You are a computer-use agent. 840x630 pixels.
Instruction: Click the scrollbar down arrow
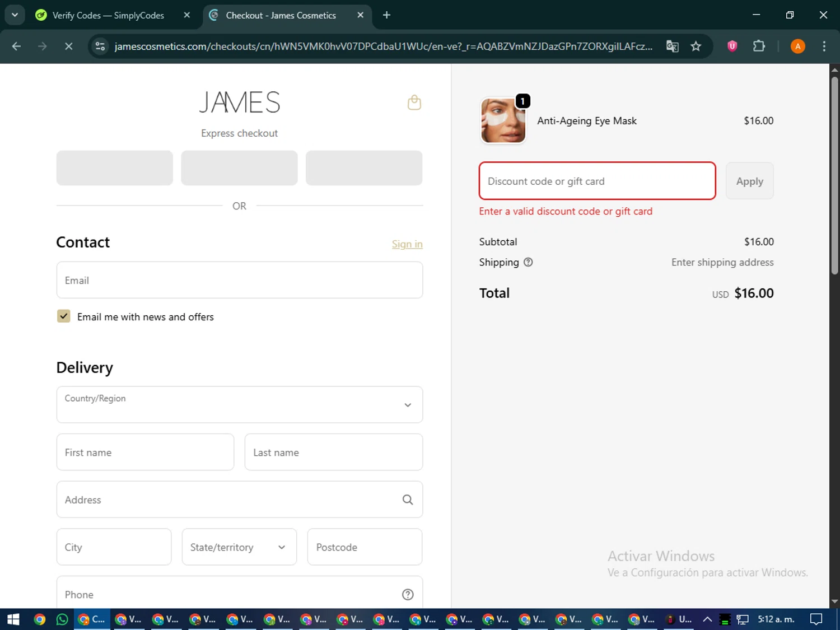point(834,602)
